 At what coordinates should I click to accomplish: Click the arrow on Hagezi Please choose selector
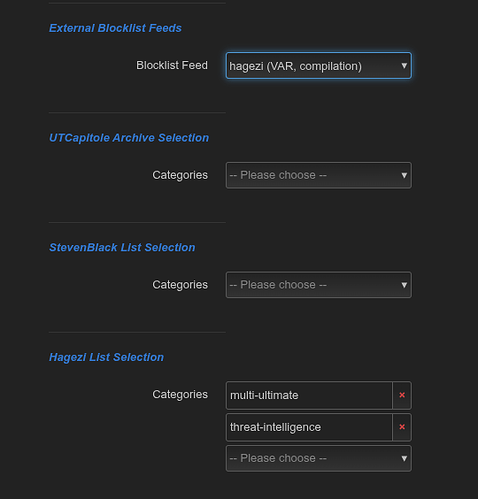pyautogui.click(x=404, y=458)
